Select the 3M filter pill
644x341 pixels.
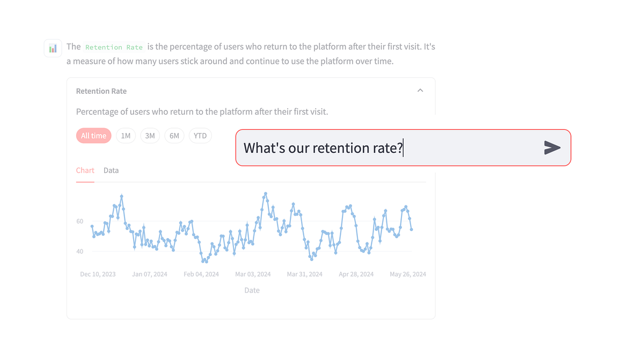point(150,136)
